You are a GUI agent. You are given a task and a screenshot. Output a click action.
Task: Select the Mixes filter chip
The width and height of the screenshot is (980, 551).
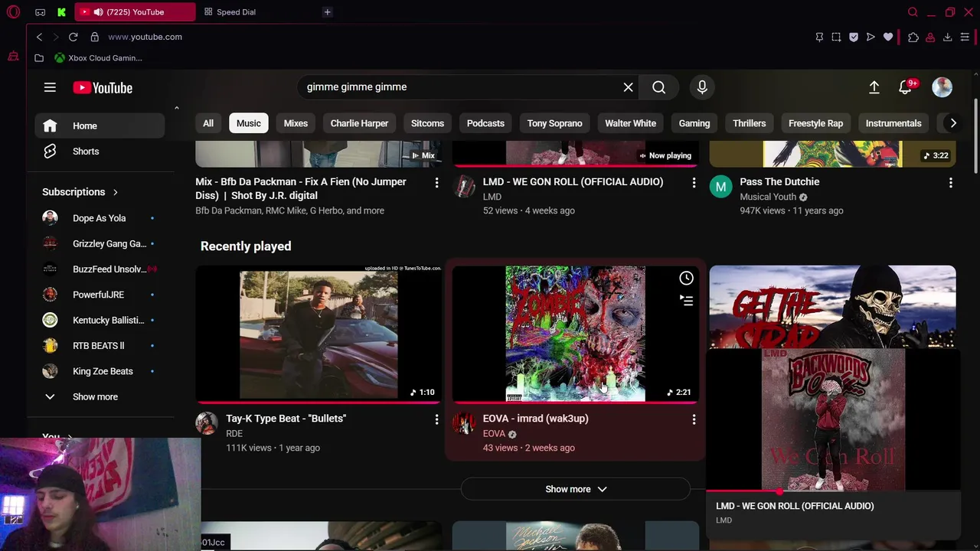click(x=296, y=123)
